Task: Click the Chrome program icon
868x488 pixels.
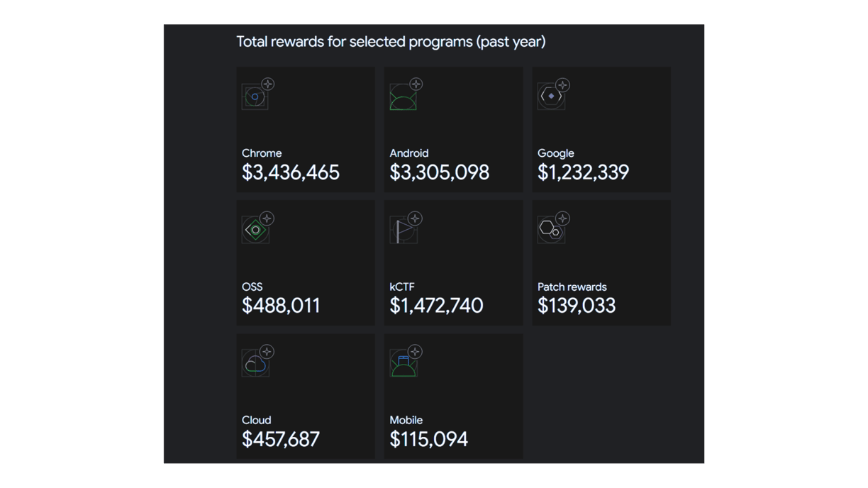Action: (257, 94)
